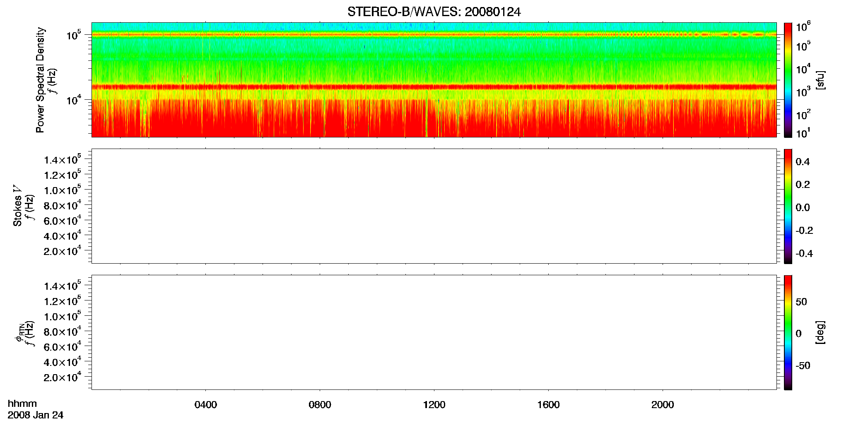Select the 0400 time axis label
The height and width of the screenshot is (447, 868).
point(206,405)
